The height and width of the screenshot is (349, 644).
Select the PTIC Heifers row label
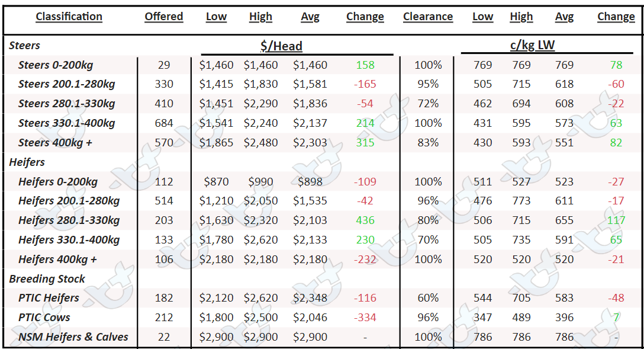point(49,298)
